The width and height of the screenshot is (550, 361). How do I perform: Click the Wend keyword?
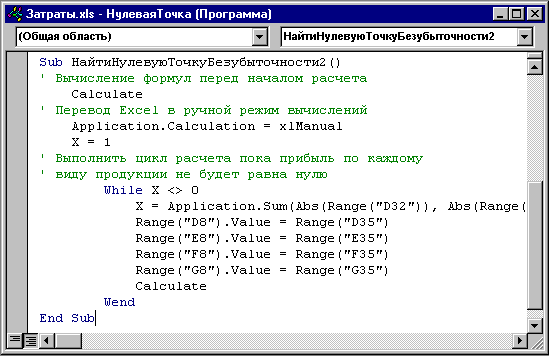pyautogui.click(x=120, y=302)
